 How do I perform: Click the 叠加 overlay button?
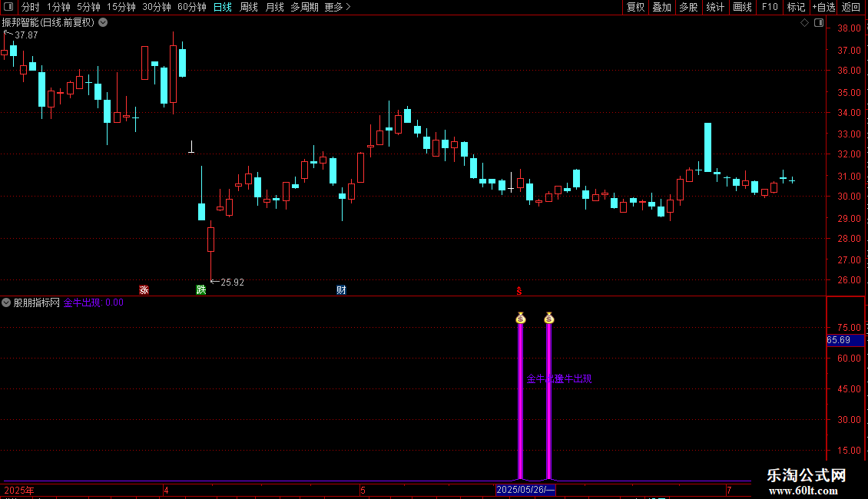pyautogui.click(x=661, y=7)
